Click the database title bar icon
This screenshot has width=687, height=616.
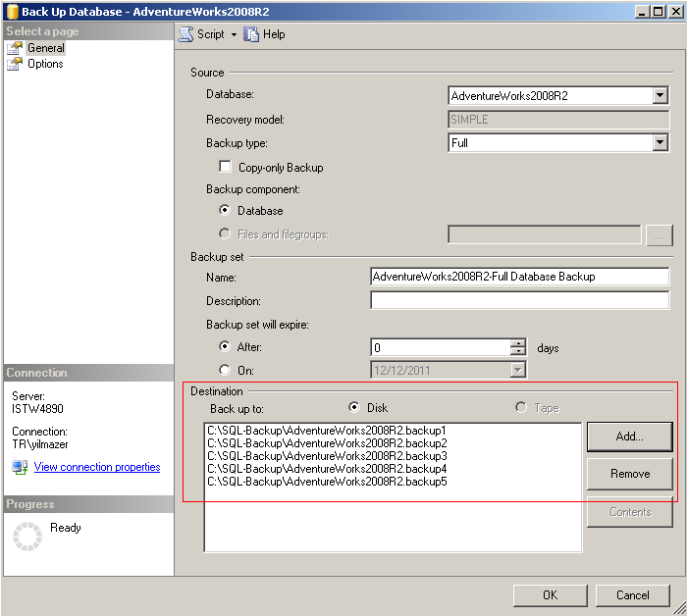click(12, 12)
